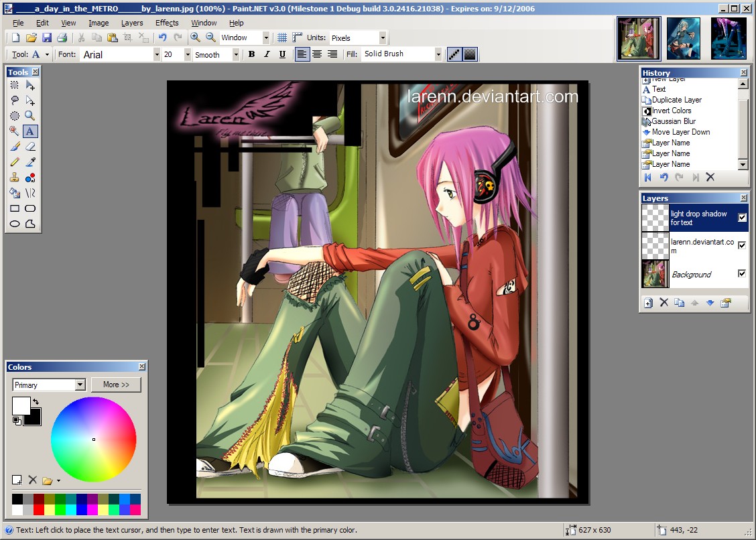
Task: Open the Font name dropdown
Action: coord(157,54)
